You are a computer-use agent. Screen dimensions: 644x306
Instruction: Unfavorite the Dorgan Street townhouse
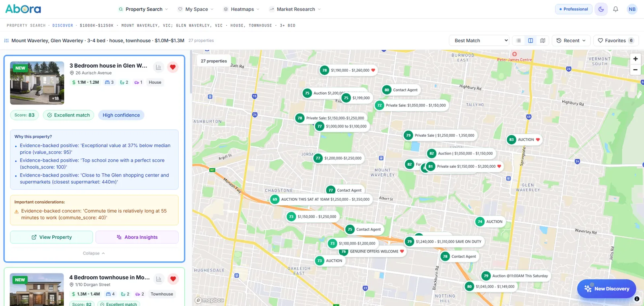tap(173, 279)
